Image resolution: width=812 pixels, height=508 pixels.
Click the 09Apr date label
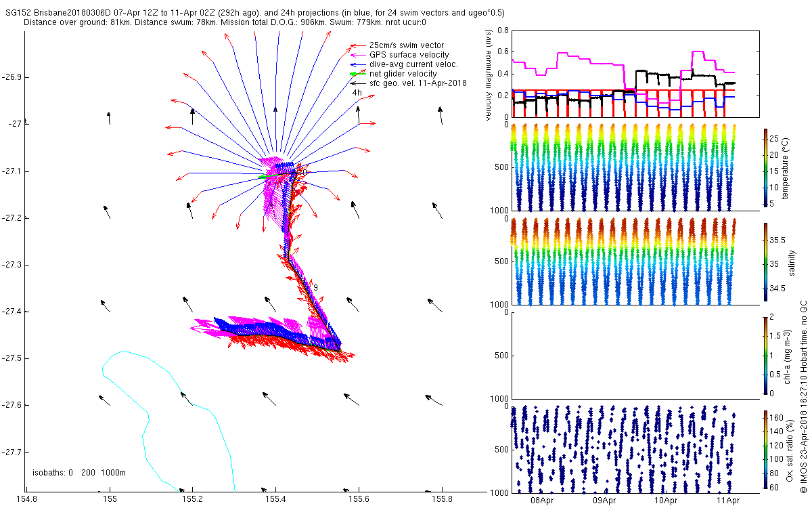pos(604,501)
